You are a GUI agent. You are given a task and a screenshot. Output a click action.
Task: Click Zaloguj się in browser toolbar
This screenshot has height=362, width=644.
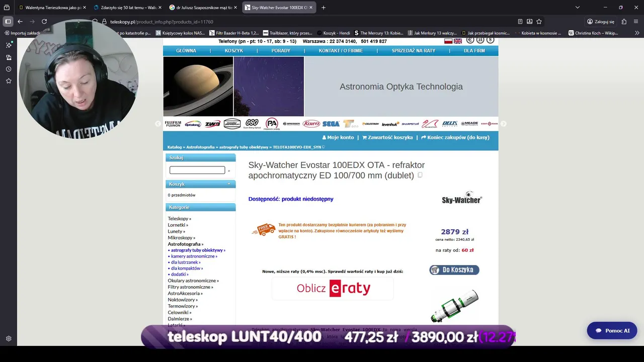point(601,22)
